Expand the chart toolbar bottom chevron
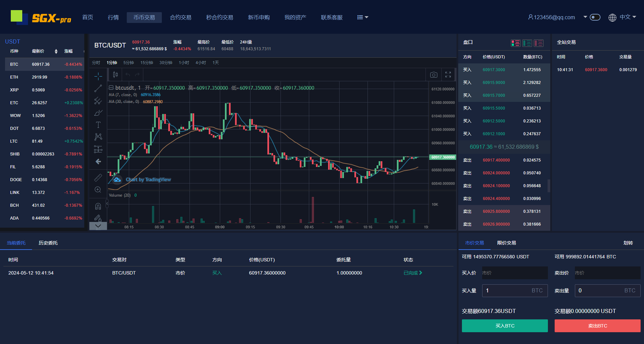Viewport: 644px width, 344px height. pyautogui.click(x=98, y=226)
